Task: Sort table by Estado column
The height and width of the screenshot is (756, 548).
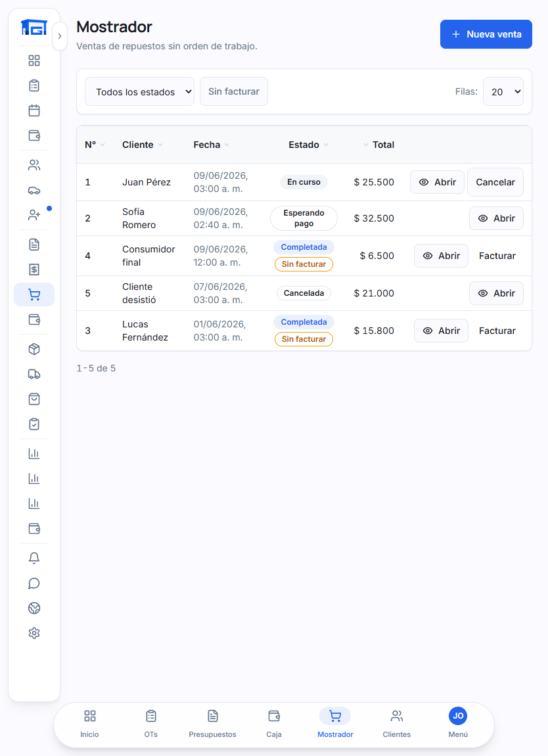Action: pos(308,145)
